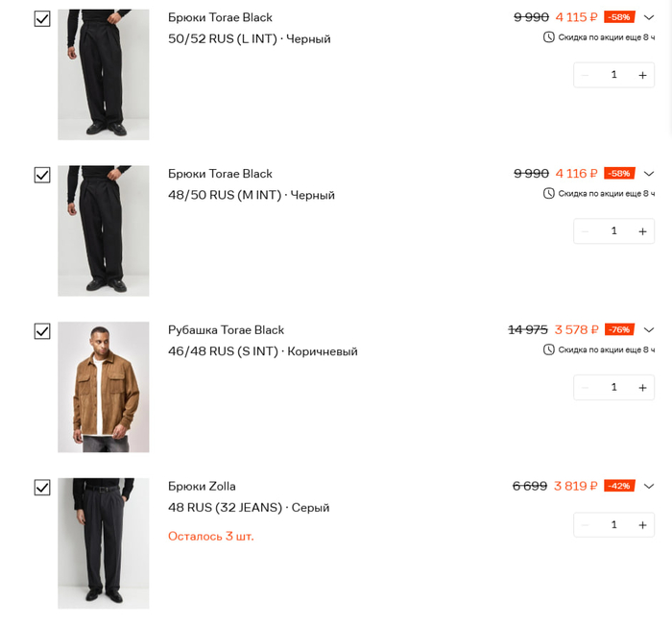Open price dropdown for Брюки Zolla
This screenshot has width=672, height=626.
(649, 486)
